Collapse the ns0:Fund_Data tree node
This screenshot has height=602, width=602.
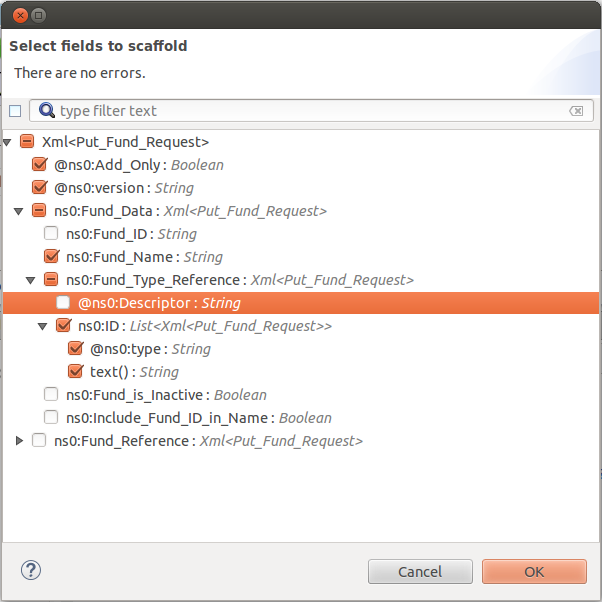pos(18,211)
